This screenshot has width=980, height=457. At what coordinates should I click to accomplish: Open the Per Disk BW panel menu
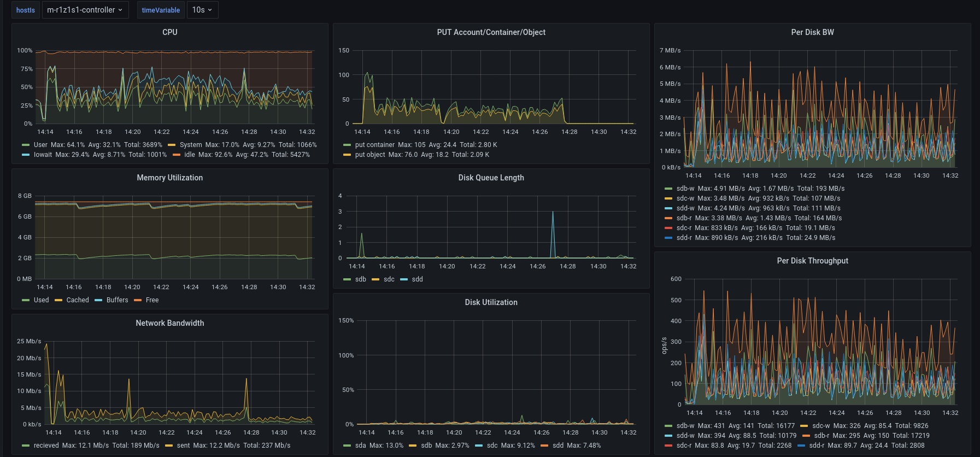[812, 32]
